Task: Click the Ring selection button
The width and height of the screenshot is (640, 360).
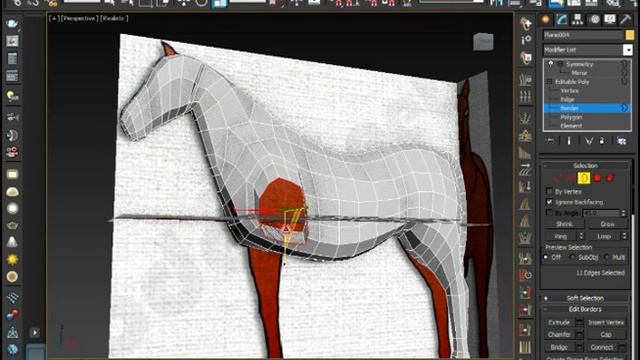Action: [x=561, y=236]
